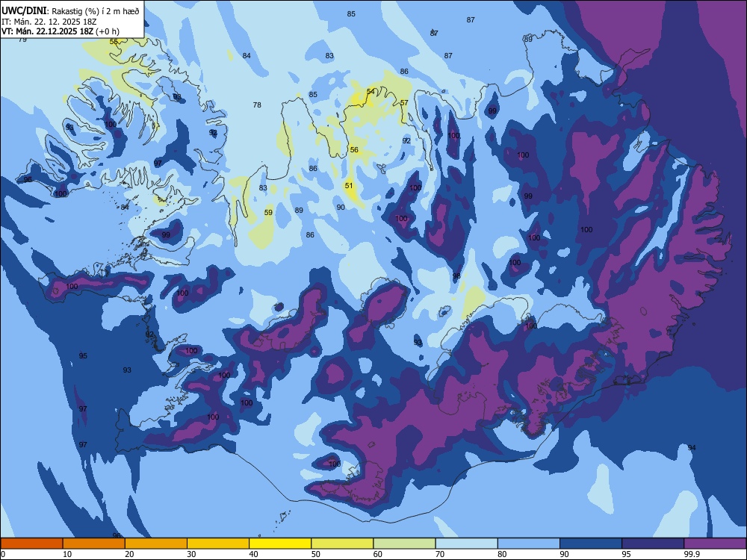Click the humidity value "59" on the map

[x=268, y=213]
